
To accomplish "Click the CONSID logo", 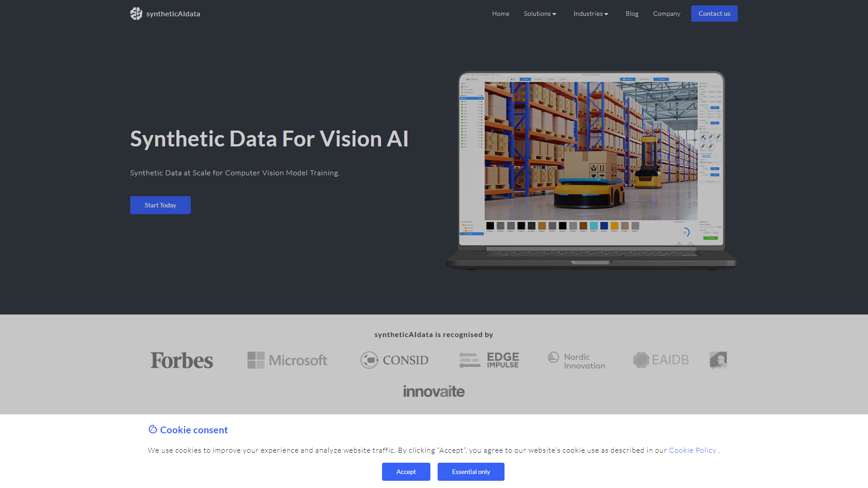I will 394,360.
